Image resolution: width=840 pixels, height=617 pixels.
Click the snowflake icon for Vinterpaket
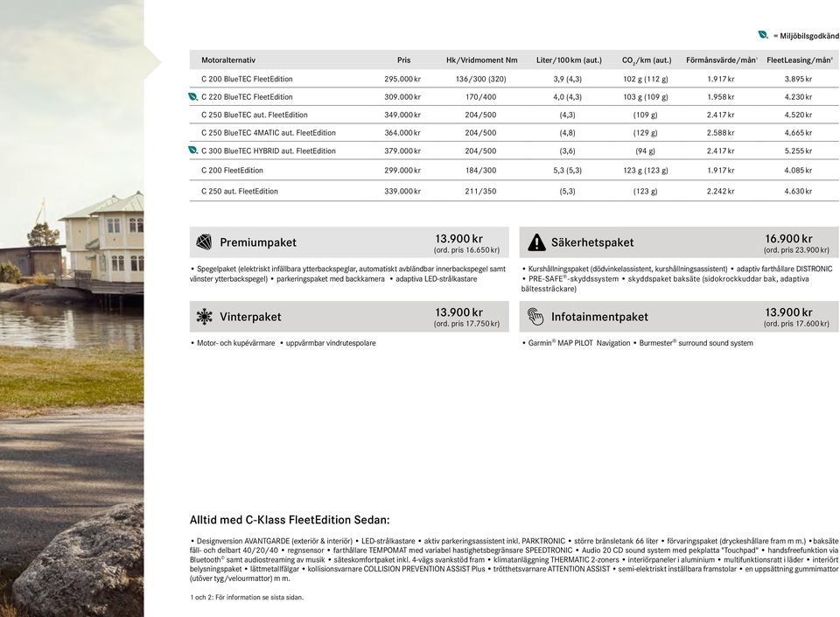click(x=204, y=317)
